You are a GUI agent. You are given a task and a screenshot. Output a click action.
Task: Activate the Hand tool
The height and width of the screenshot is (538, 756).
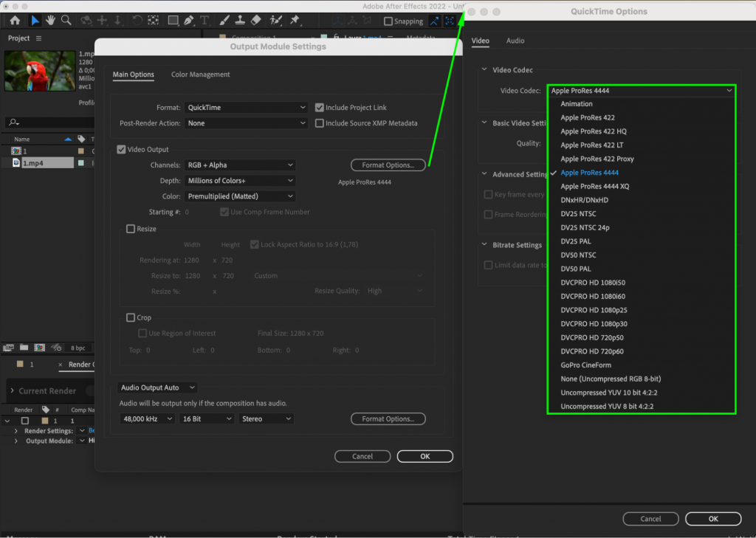click(51, 21)
